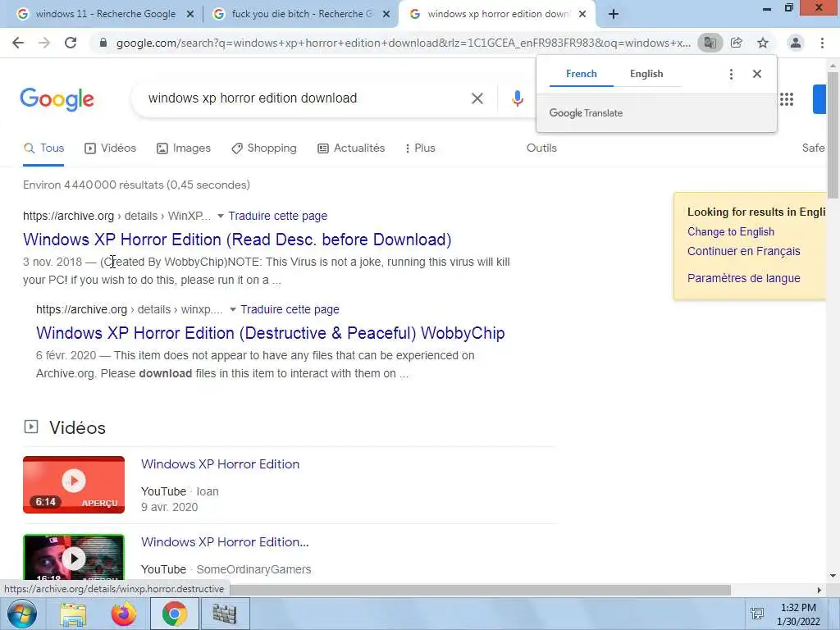Image resolution: width=840 pixels, height=630 pixels.
Task: Click the horizontal page scrollbar
Action: (480, 590)
